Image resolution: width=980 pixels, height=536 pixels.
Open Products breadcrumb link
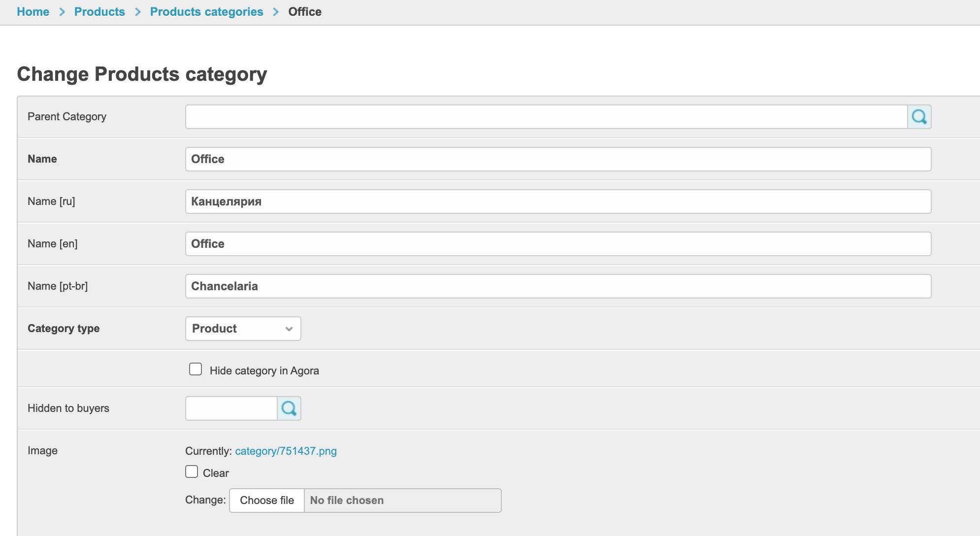pos(99,12)
